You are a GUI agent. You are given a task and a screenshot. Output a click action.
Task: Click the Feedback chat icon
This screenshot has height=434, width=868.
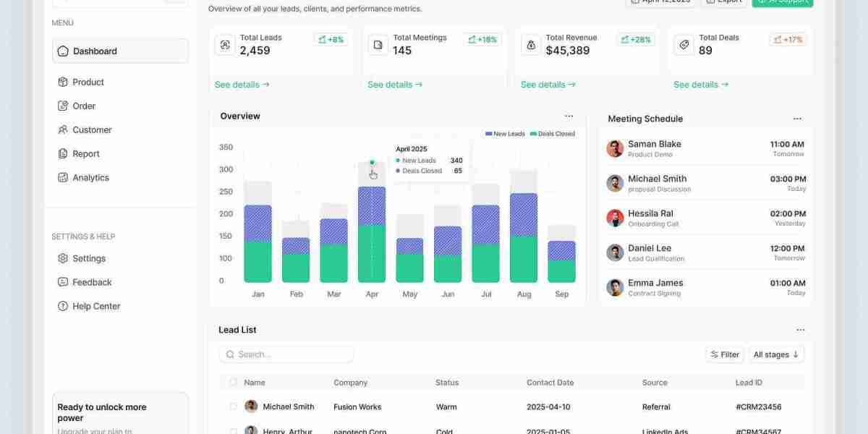click(x=63, y=283)
